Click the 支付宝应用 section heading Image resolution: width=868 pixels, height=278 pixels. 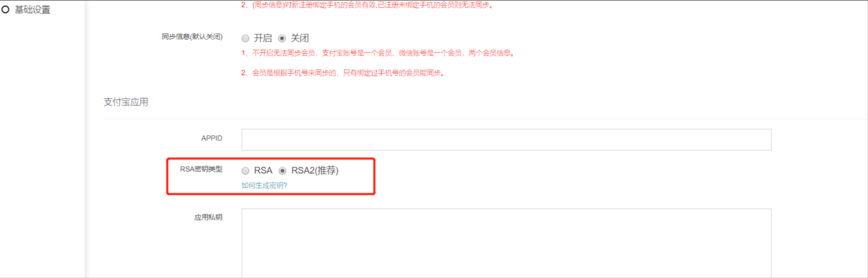click(126, 102)
